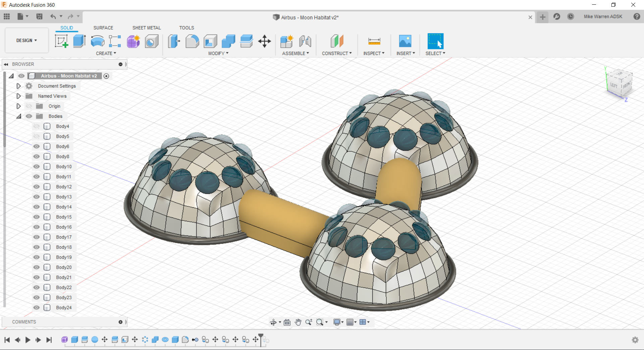The height and width of the screenshot is (350, 644).
Task: Select the Pan hand tool
Action: tap(298, 322)
